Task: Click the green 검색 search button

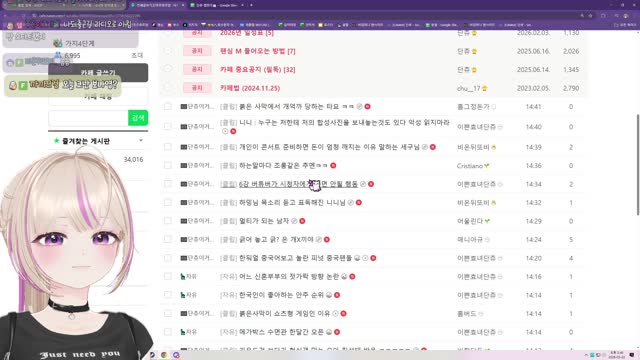Action: [138, 118]
